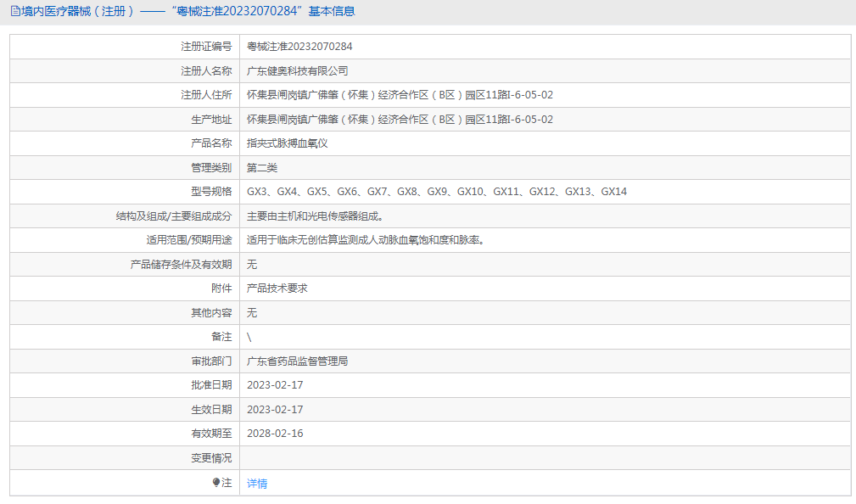Select the page title 境内医疗器械（注册）基本信息
This screenshot has width=856, height=504.
(187, 11)
